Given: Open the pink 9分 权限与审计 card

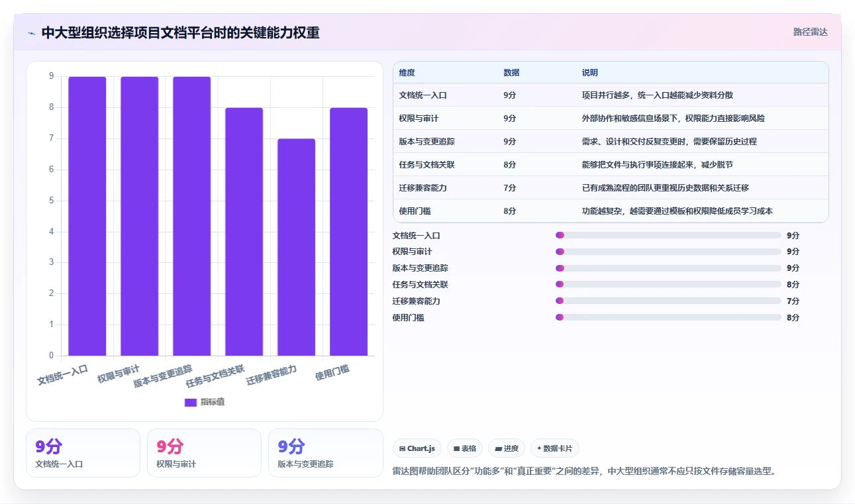Looking at the screenshot, I should coord(204,453).
